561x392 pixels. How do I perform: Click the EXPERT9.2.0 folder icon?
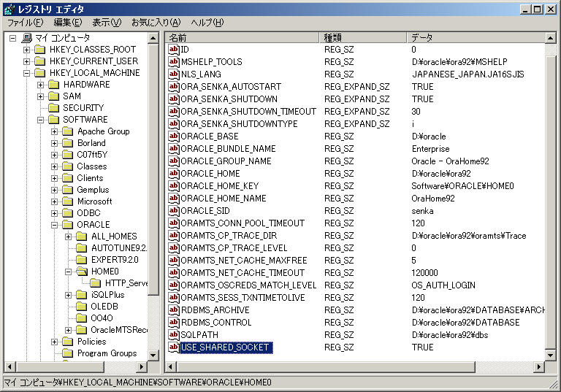(x=82, y=260)
